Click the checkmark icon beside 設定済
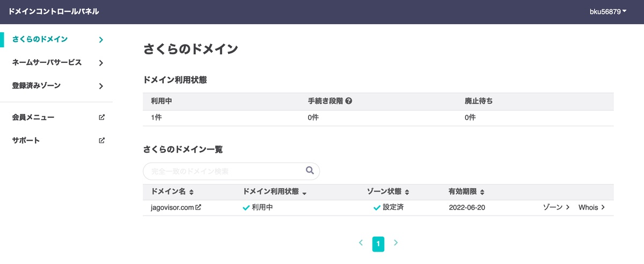644x264 pixels. (377, 208)
